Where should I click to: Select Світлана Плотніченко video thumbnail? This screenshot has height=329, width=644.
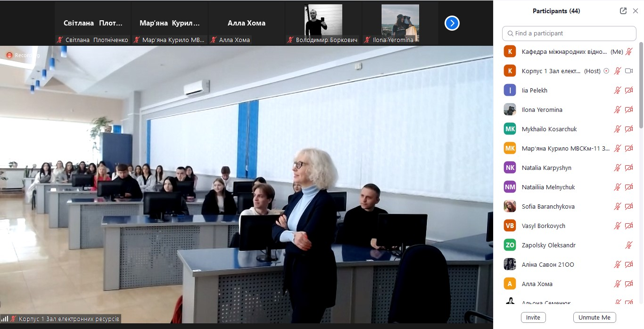pyautogui.click(x=93, y=23)
